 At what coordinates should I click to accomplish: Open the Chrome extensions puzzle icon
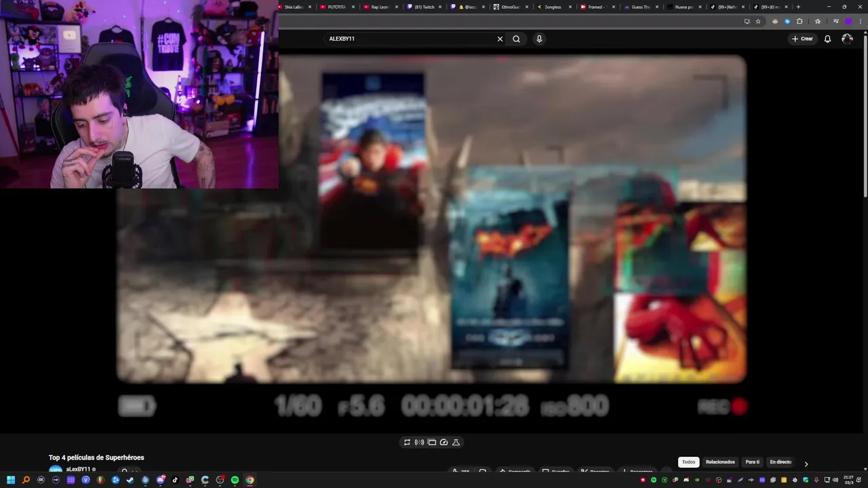coord(800,21)
